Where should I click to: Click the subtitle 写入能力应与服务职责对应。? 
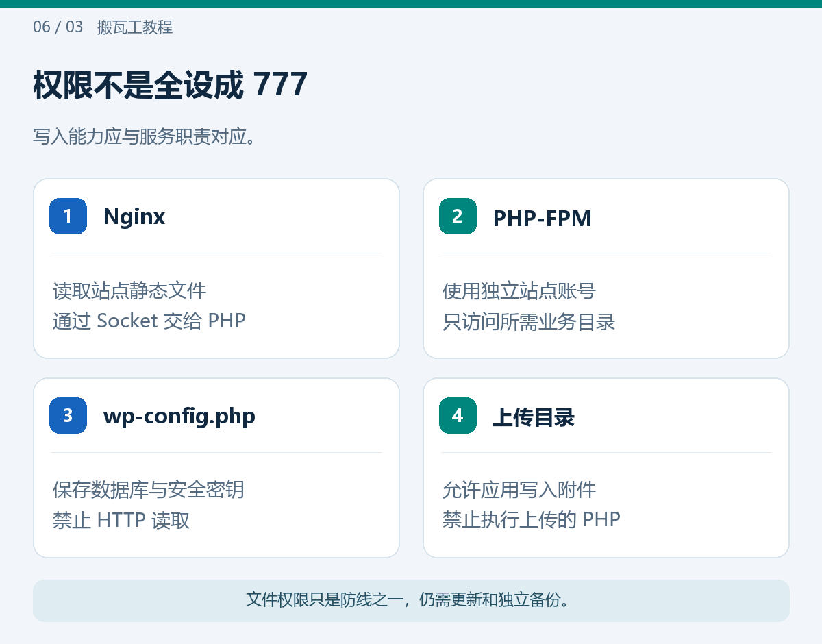(145, 136)
